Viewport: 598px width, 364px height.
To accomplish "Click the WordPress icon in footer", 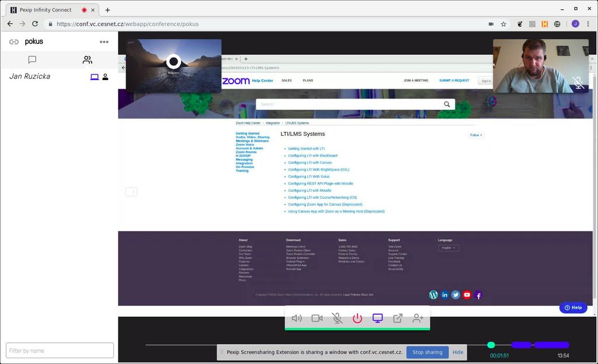I will point(433,295).
